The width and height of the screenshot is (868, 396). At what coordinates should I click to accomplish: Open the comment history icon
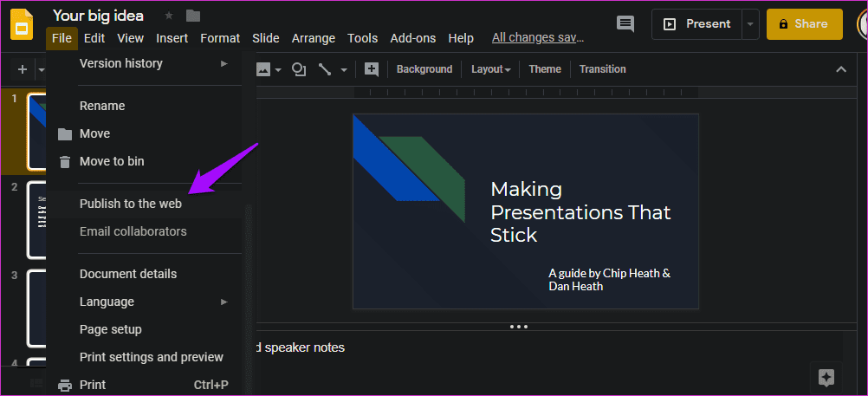point(625,23)
